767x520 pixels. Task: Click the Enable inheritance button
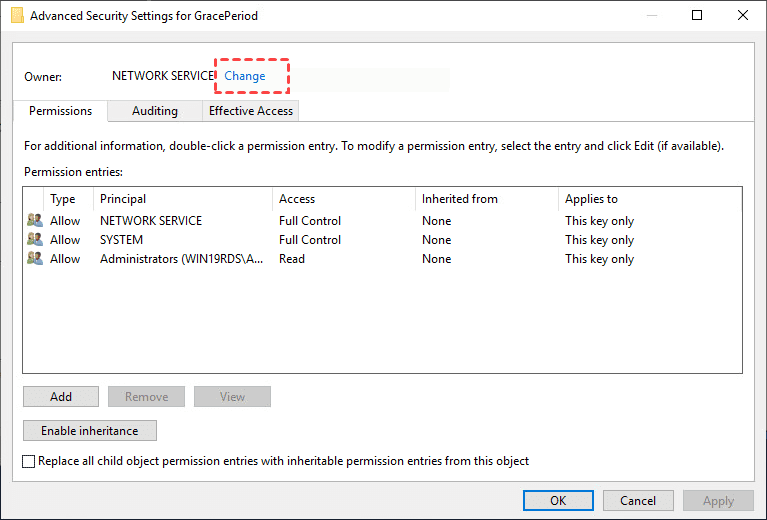(x=90, y=431)
